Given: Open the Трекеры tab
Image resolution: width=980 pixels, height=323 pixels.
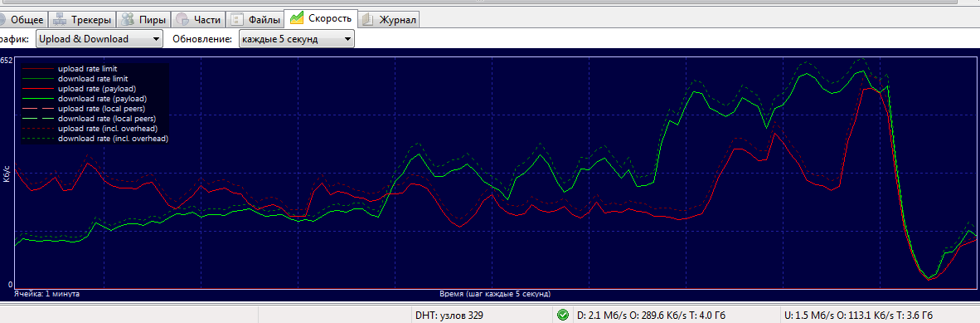Looking at the screenshot, I should click(82, 20).
